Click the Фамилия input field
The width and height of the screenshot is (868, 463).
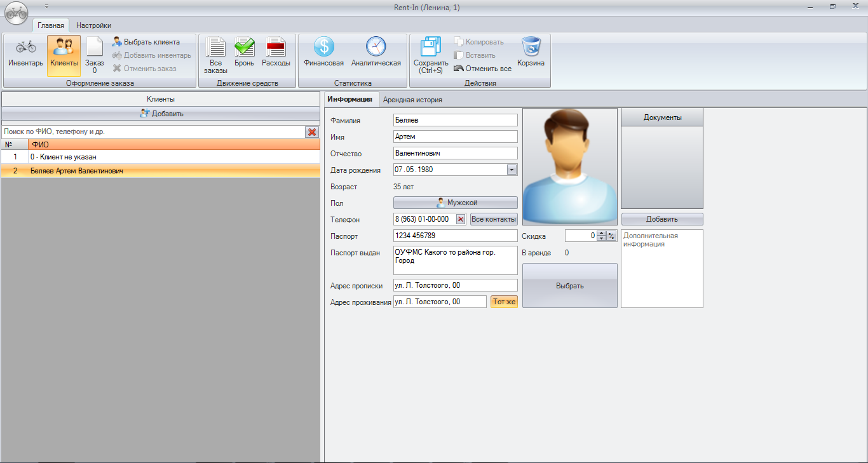tap(455, 120)
